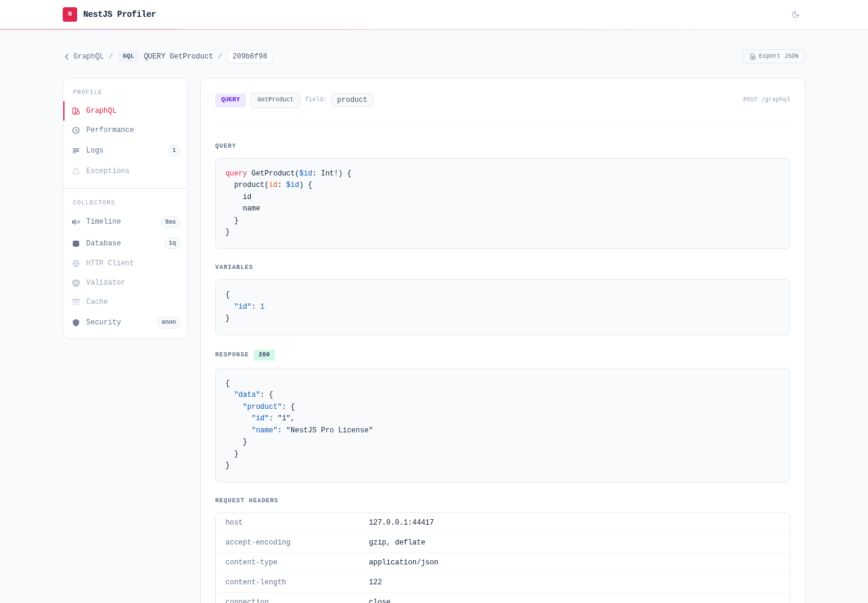Toggle dark mode with the moon icon
The width and height of the screenshot is (868, 603).
coord(796,14)
